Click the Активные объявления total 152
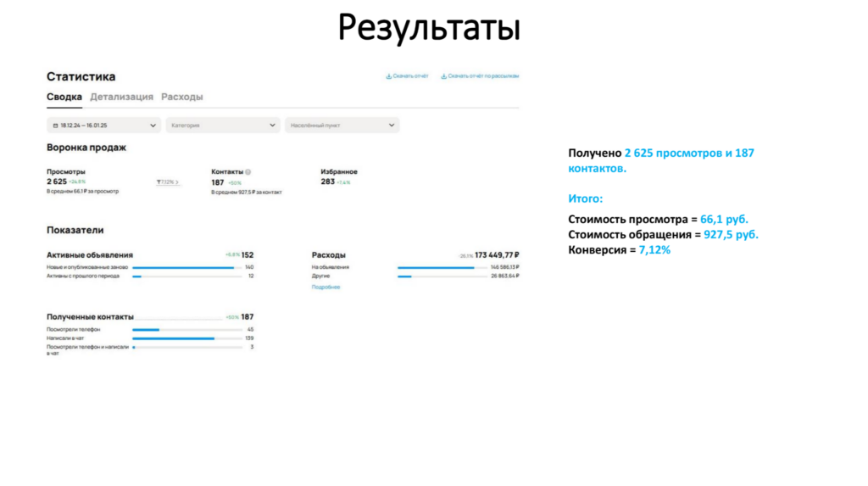The width and height of the screenshot is (868, 486). click(248, 255)
